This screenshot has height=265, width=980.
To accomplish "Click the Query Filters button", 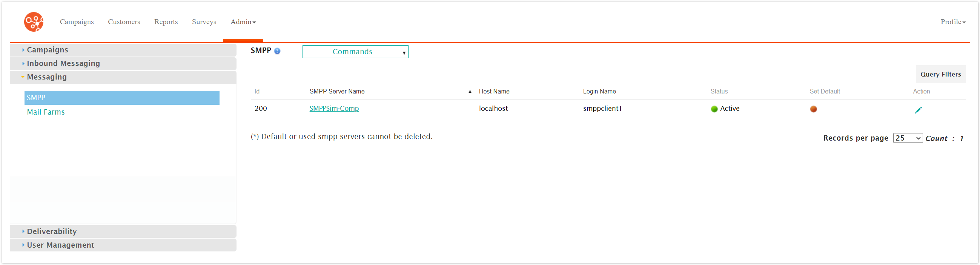I will pos(940,75).
